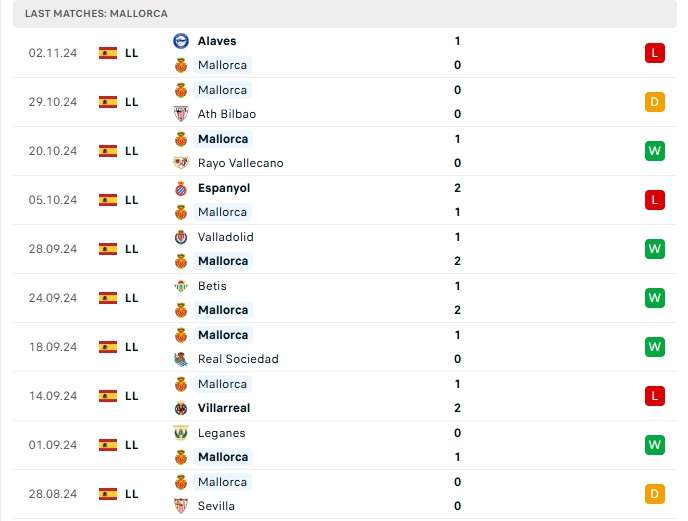The image size is (688, 521).
Task: Click the Real Sociedad club crest
Action: point(181,359)
